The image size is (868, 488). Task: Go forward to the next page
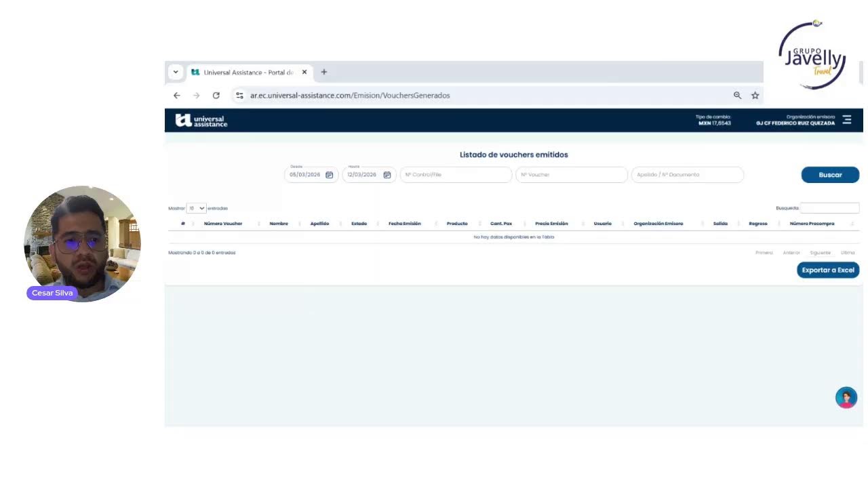(197, 96)
